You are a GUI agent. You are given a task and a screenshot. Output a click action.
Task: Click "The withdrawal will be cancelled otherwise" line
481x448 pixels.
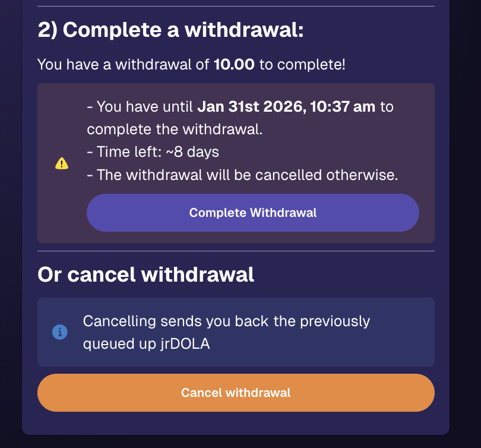(x=242, y=175)
